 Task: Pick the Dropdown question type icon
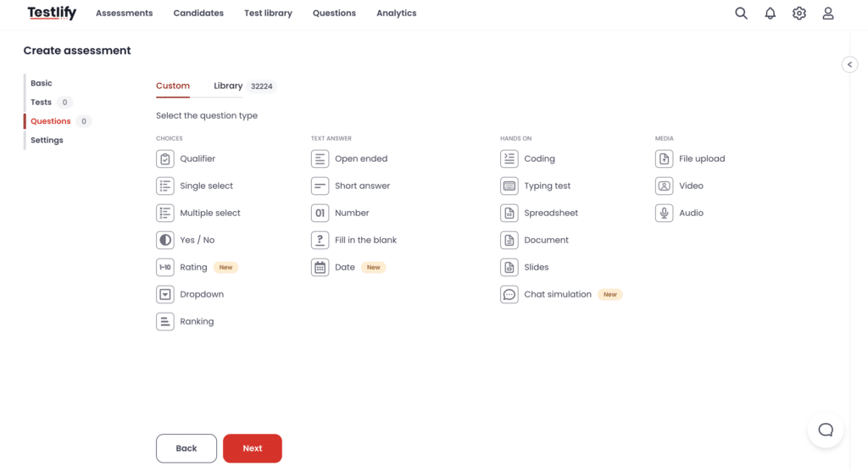165,294
